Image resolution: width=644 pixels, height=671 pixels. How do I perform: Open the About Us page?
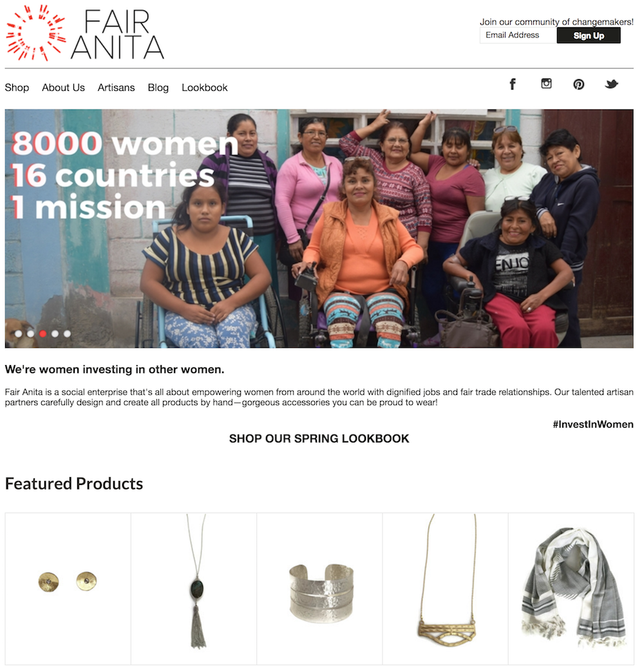(64, 89)
